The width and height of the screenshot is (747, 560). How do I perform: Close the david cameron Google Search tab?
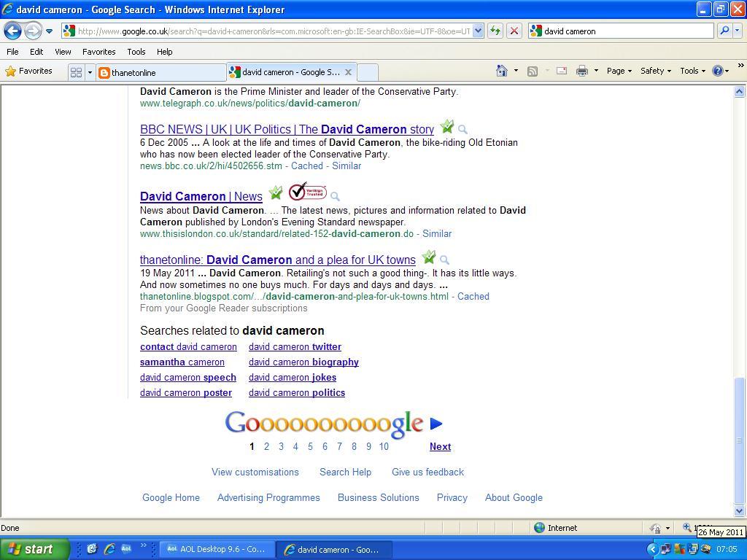348,72
